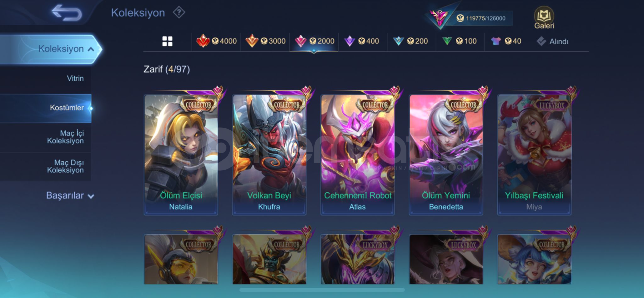The height and width of the screenshot is (298, 644).
Task: Select the 100 green gem filter
Action: coord(459,41)
